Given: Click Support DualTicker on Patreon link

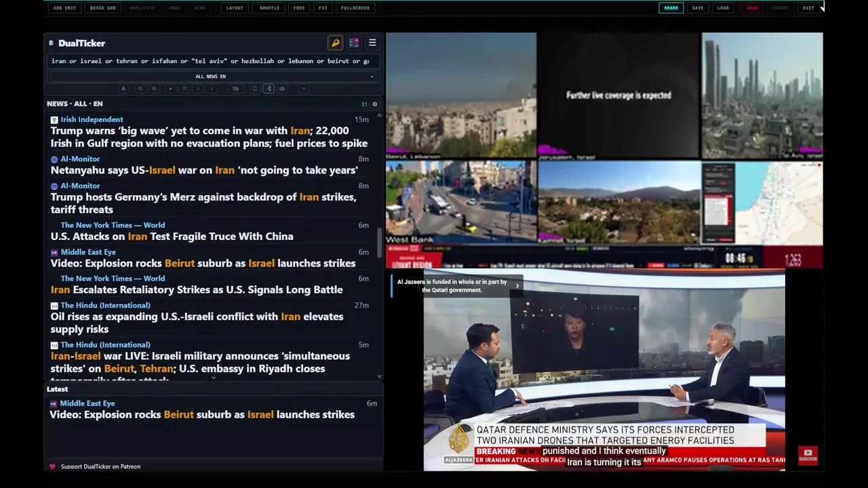Looking at the screenshot, I should click(100, 466).
